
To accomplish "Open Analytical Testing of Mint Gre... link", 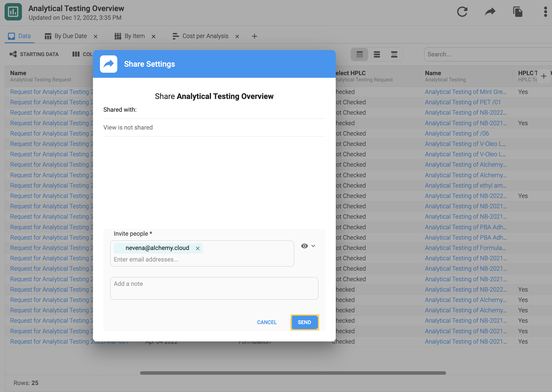I will pyautogui.click(x=466, y=92).
